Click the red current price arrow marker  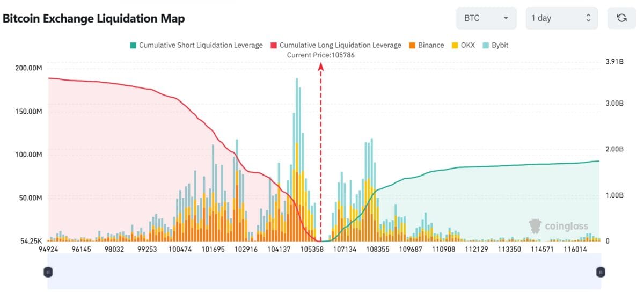pos(321,66)
